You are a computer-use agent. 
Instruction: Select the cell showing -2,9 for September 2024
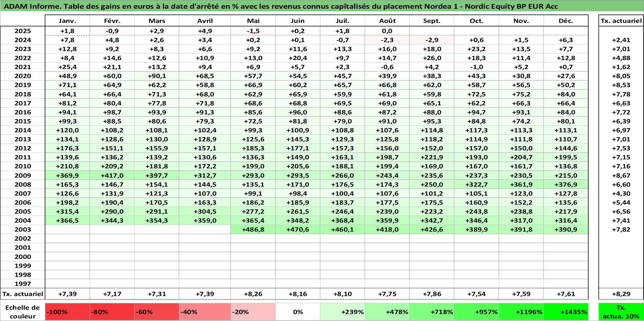432,40
